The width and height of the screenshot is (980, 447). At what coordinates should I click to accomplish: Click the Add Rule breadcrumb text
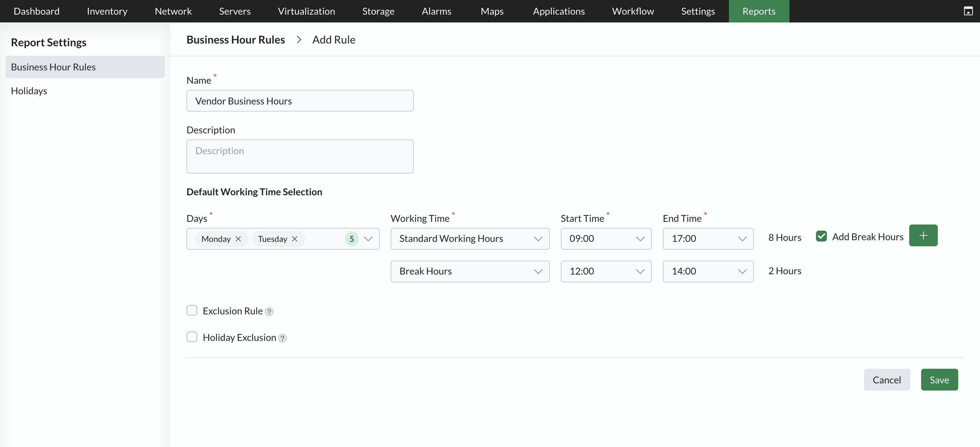(x=333, y=39)
